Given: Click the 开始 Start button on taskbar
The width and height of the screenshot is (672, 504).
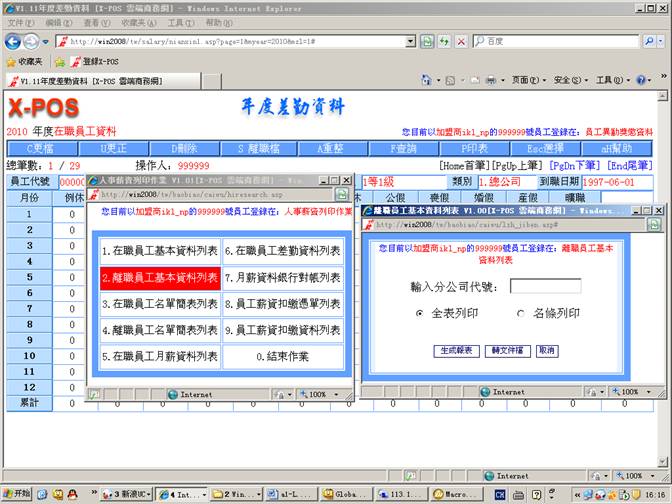Looking at the screenshot, I should pos(17,493).
